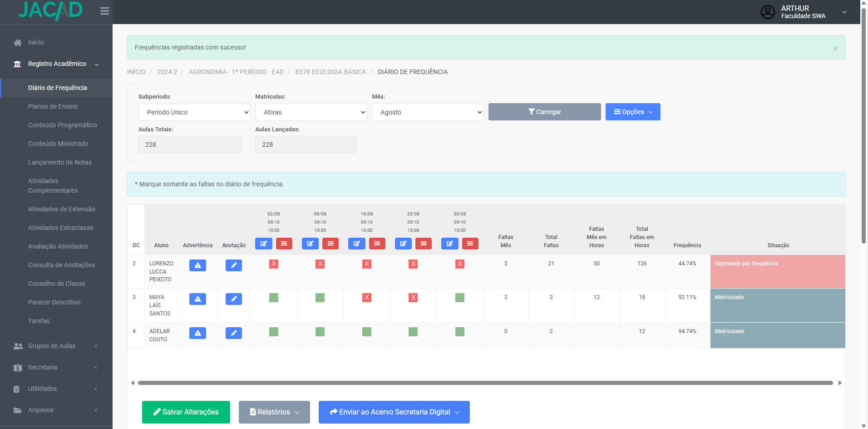Viewport: 868px width, 429px height.
Task: Click the JACAD logo
Action: 50,10
